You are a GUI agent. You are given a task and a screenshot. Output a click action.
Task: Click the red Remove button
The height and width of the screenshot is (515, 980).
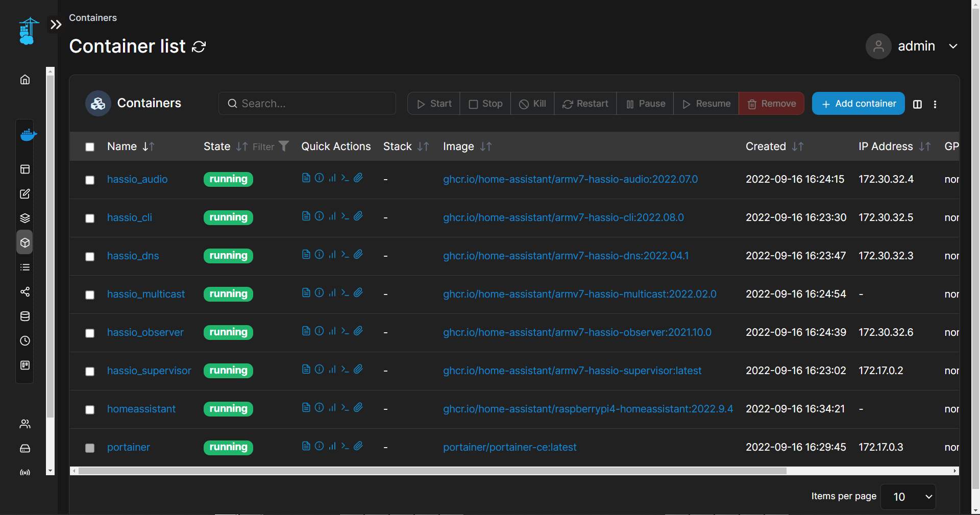point(771,104)
